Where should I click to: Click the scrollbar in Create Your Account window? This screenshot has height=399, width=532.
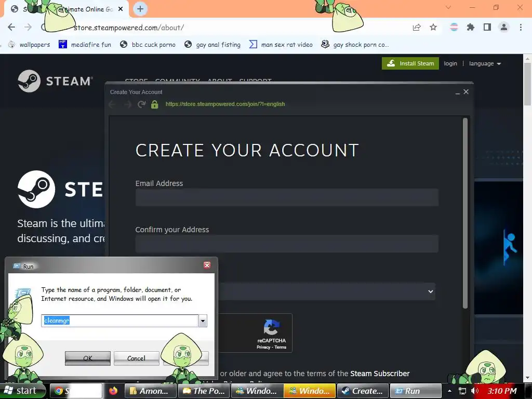pos(465,213)
